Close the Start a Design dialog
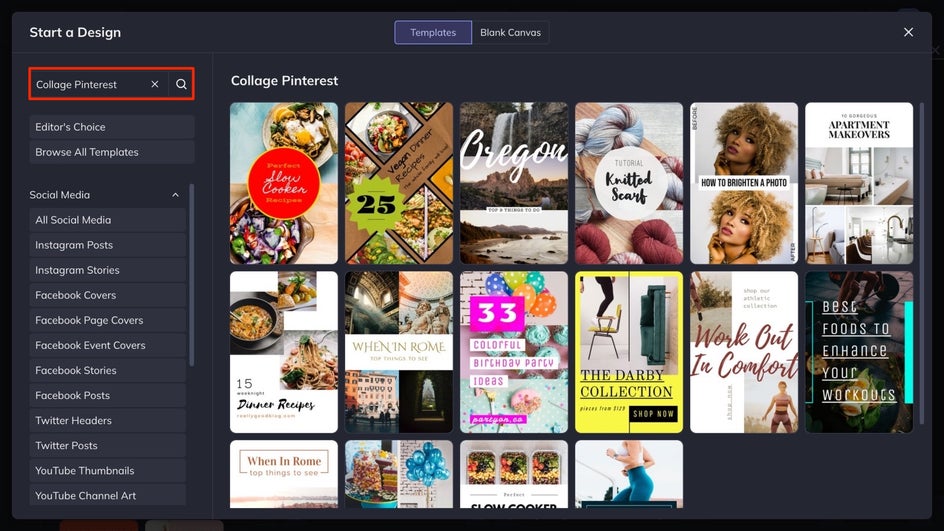Screen dimensions: 944x531 [908, 32]
